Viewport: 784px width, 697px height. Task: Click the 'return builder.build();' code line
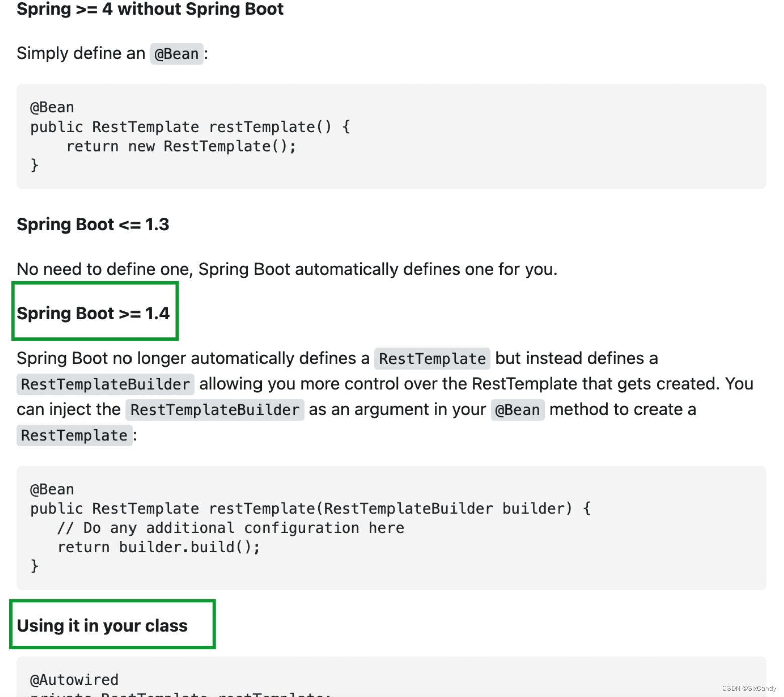[x=159, y=547]
